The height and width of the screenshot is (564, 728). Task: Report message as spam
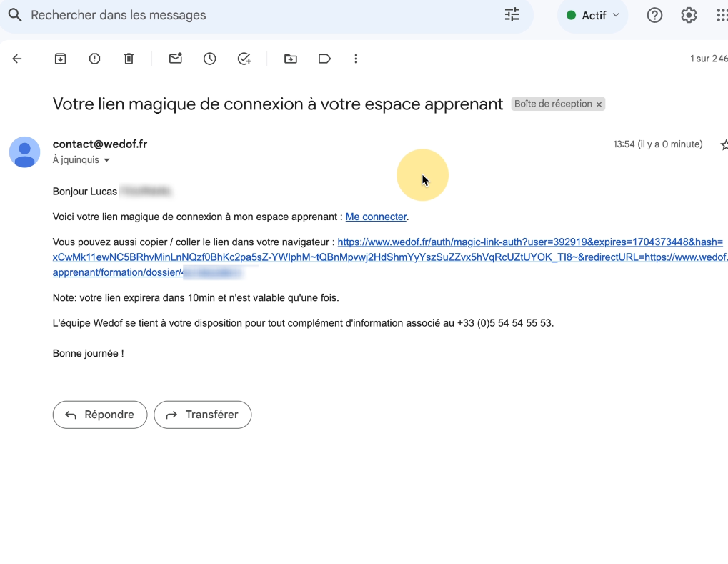(94, 59)
